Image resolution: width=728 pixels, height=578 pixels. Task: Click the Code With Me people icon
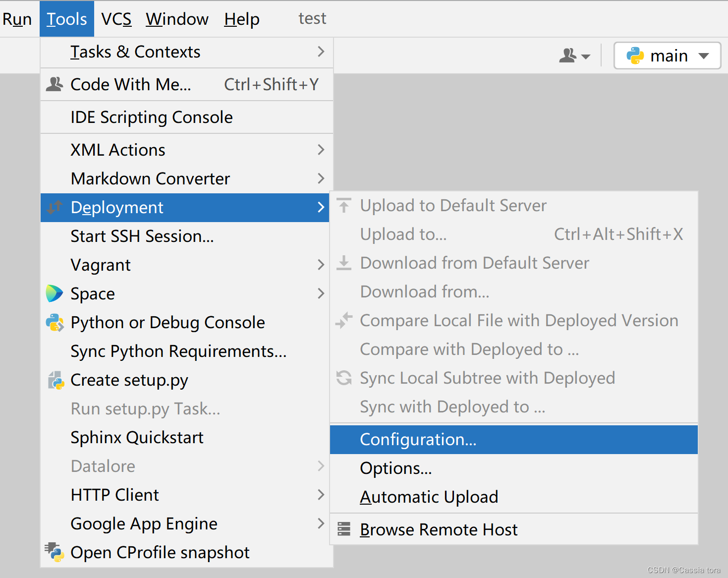pyautogui.click(x=55, y=84)
